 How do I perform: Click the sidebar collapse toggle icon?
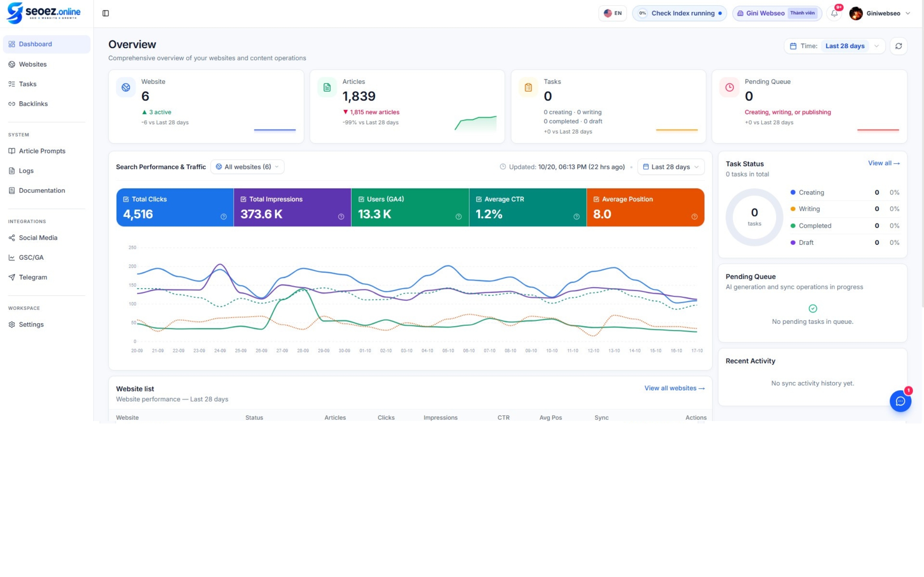105,13
